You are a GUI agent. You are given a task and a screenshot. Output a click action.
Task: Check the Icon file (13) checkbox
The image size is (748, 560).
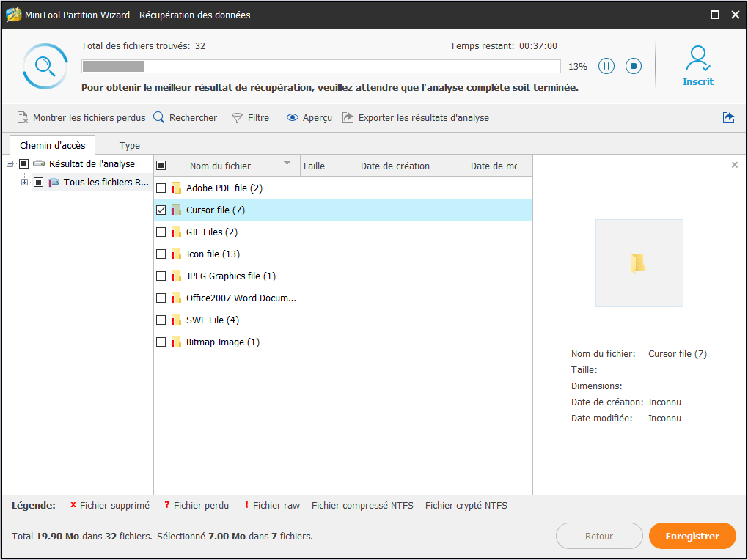pos(161,254)
